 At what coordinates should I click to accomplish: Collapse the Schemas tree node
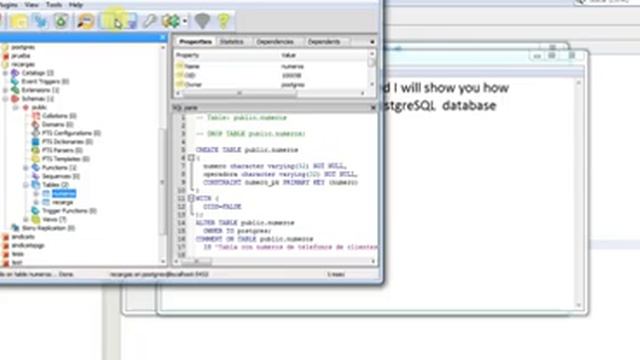pos(5,99)
